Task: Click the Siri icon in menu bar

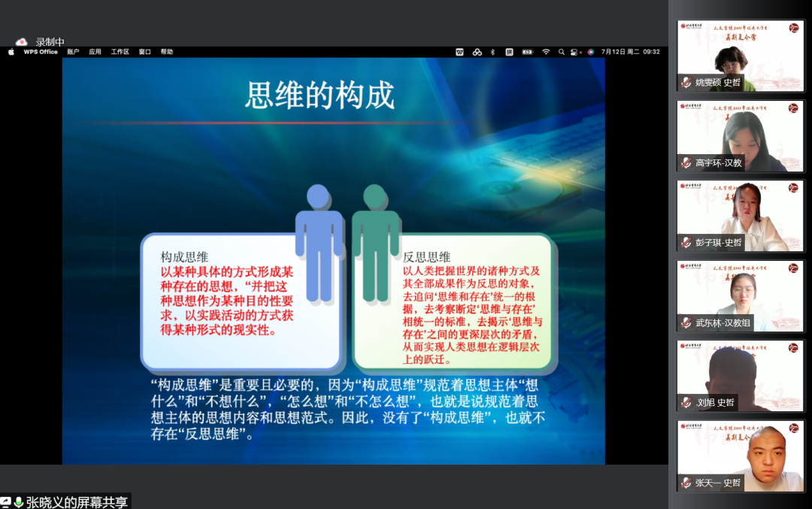Action: pos(589,52)
